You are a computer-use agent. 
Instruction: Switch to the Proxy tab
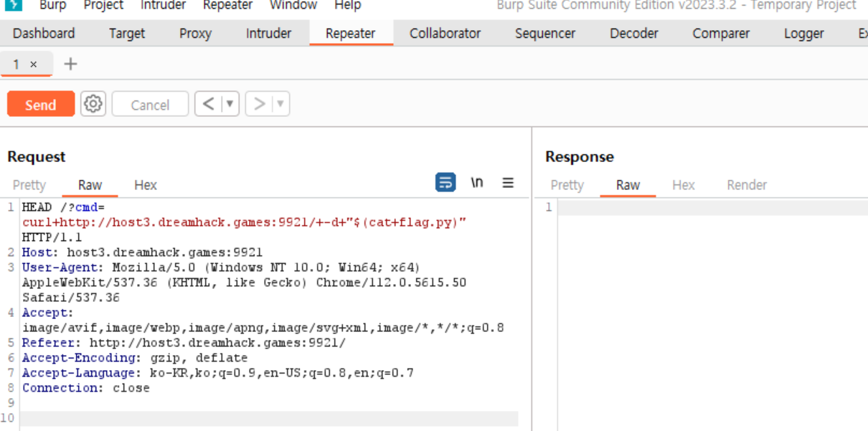(x=195, y=33)
